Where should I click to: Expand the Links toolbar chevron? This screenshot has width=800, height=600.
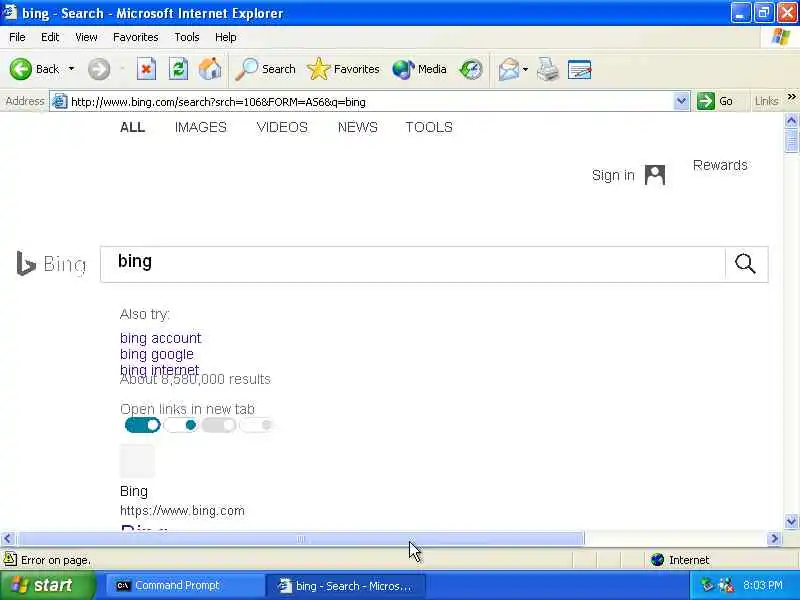point(791,97)
